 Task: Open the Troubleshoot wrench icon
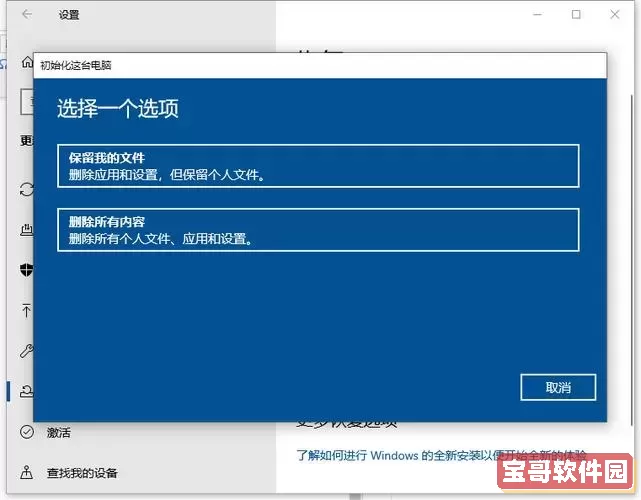coord(26,351)
